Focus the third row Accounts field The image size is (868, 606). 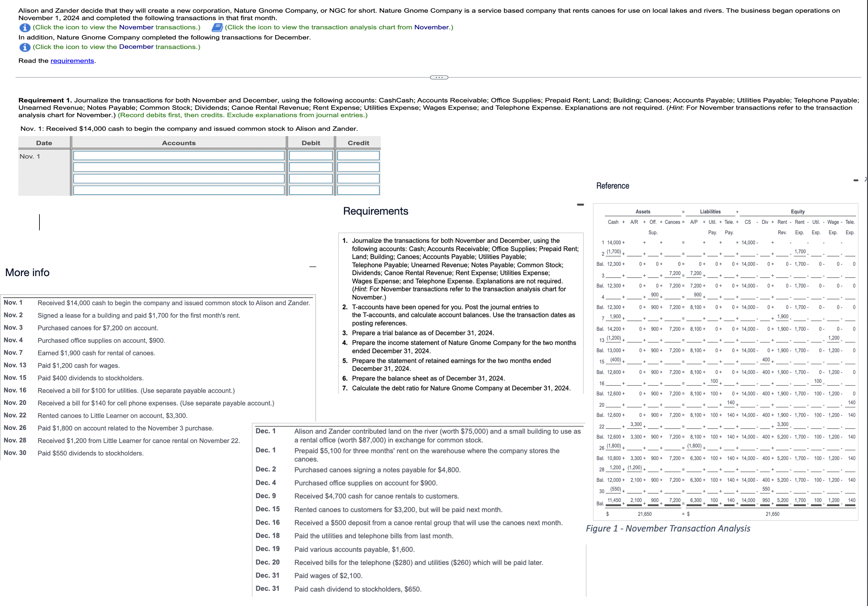click(x=178, y=179)
